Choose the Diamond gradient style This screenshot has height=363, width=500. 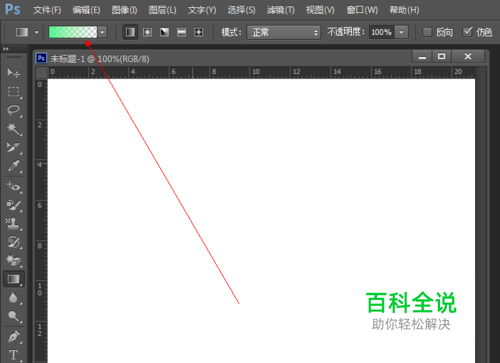click(199, 32)
